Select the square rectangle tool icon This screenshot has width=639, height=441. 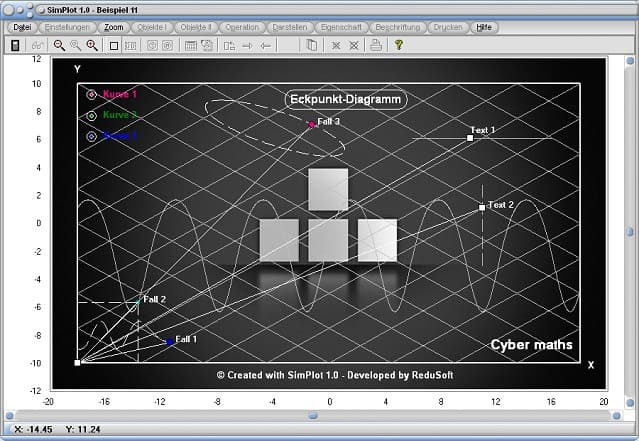pyautogui.click(x=114, y=46)
